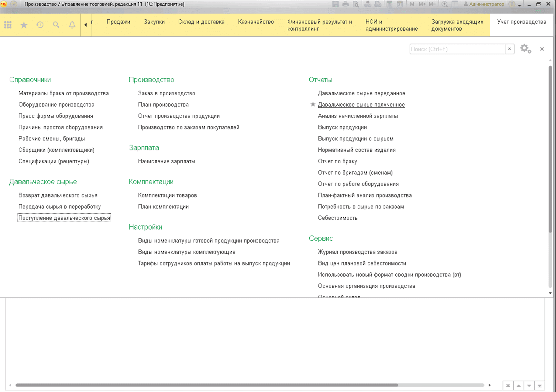Close the section menu panel with X
This screenshot has width=556, height=392.
pyautogui.click(x=542, y=49)
